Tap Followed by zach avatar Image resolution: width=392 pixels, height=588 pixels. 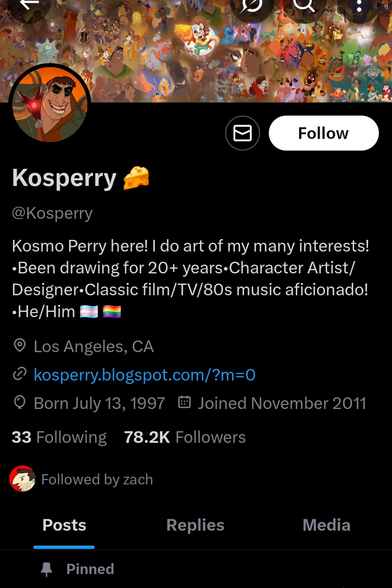pos(23,479)
